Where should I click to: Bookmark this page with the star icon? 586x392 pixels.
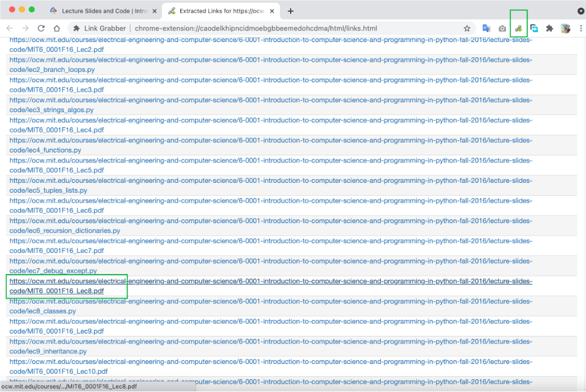click(x=467, y=29)
